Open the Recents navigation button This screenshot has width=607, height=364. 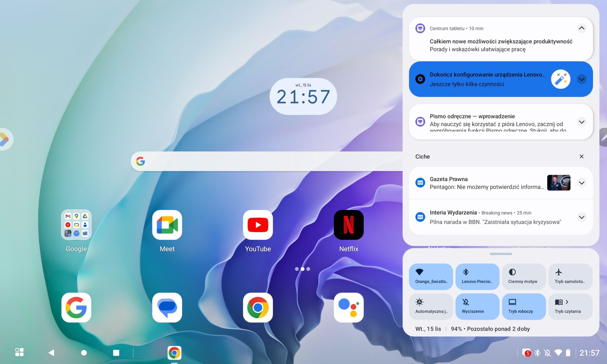(x=116, y=353)
